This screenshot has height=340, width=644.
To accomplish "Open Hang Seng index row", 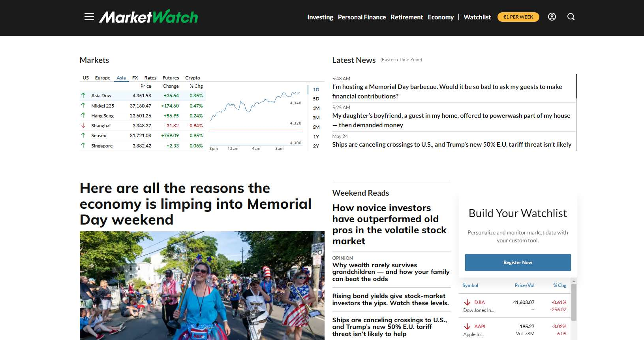I will (143, 115).
